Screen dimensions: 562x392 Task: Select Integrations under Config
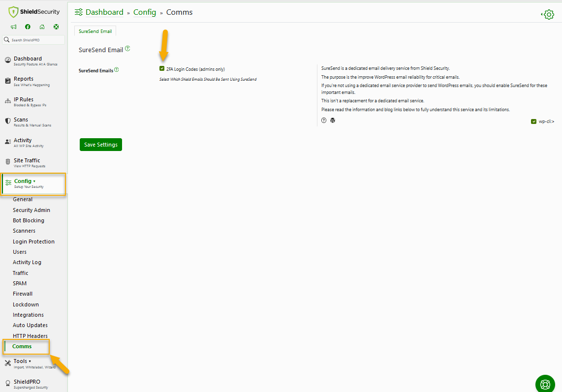29,315
